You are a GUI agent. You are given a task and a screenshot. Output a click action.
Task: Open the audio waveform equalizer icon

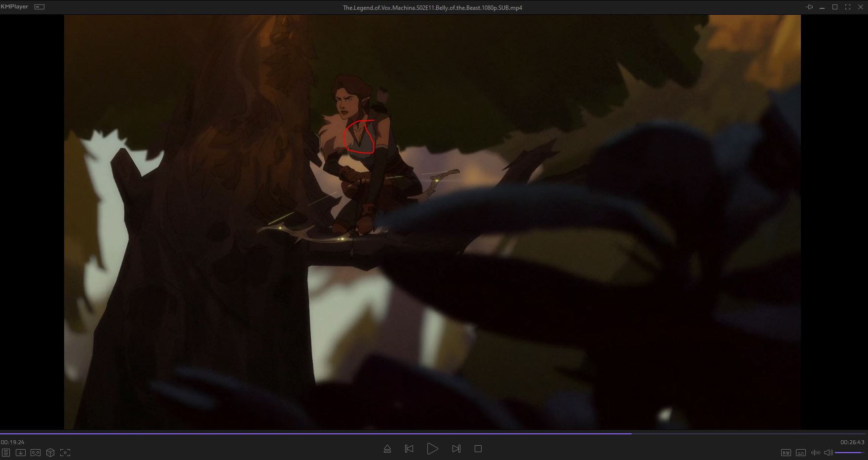point(815,453)
